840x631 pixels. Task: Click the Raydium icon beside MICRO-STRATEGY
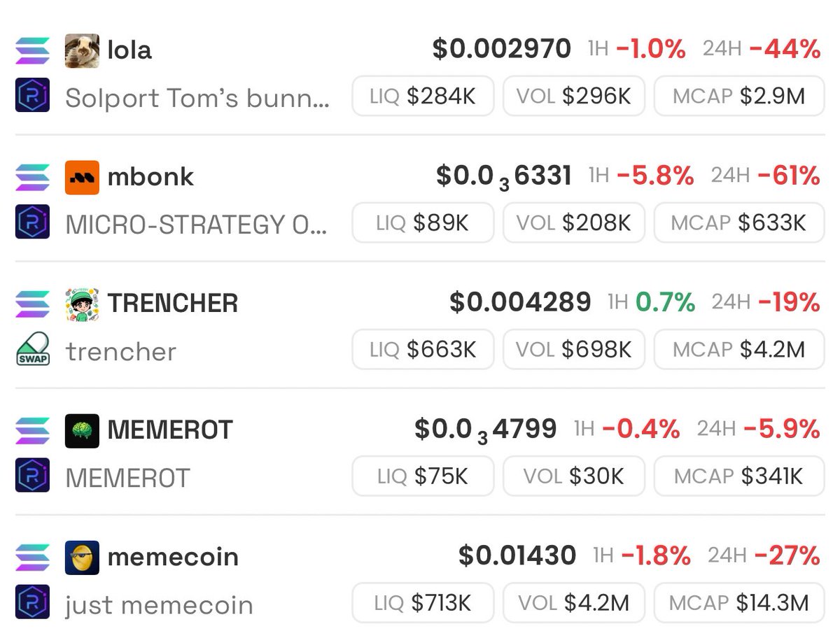pos(33,222)
